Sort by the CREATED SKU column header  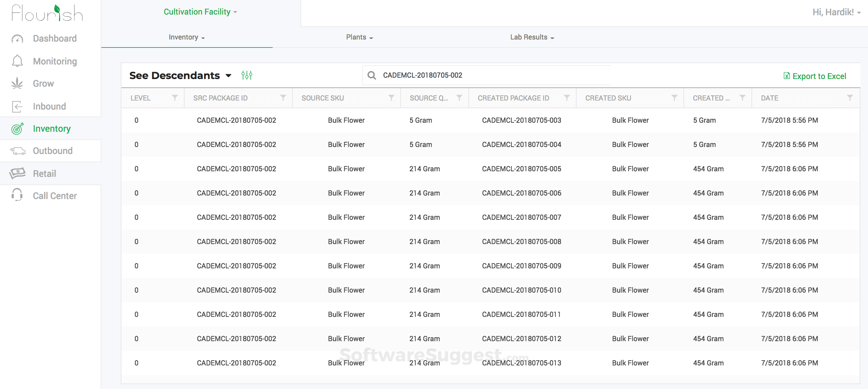coord(608,98)
